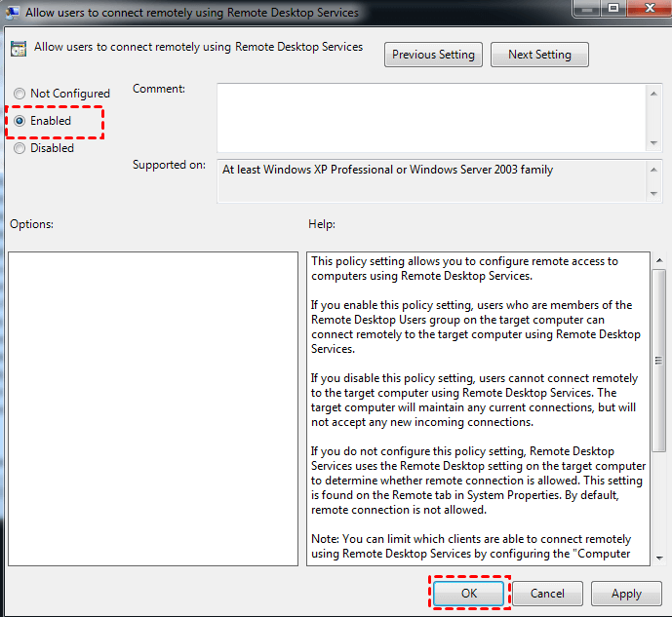Maximize the policy dialog window
The image size is (672, 617).
point(612,9)
